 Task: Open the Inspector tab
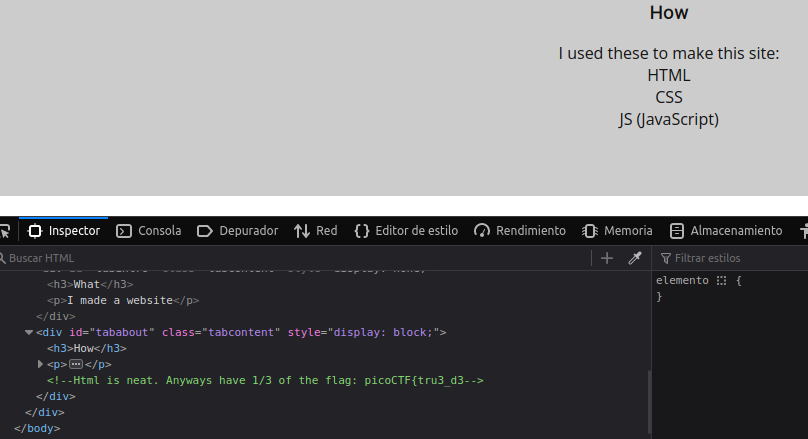(x=64, y=231)
